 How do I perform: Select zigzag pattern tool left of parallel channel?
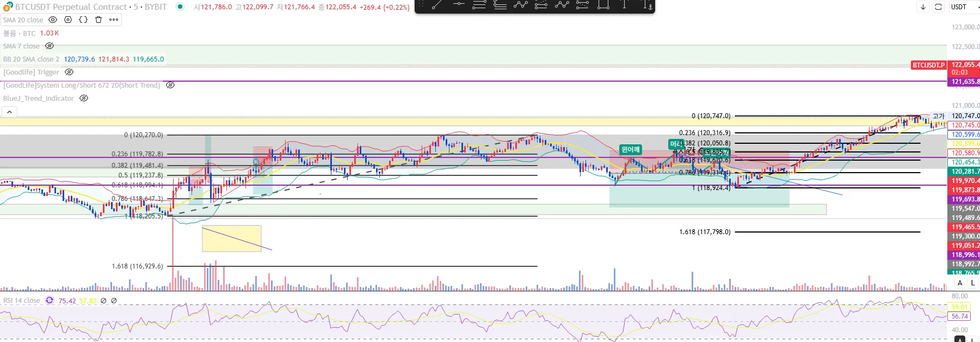pos(520,5)
